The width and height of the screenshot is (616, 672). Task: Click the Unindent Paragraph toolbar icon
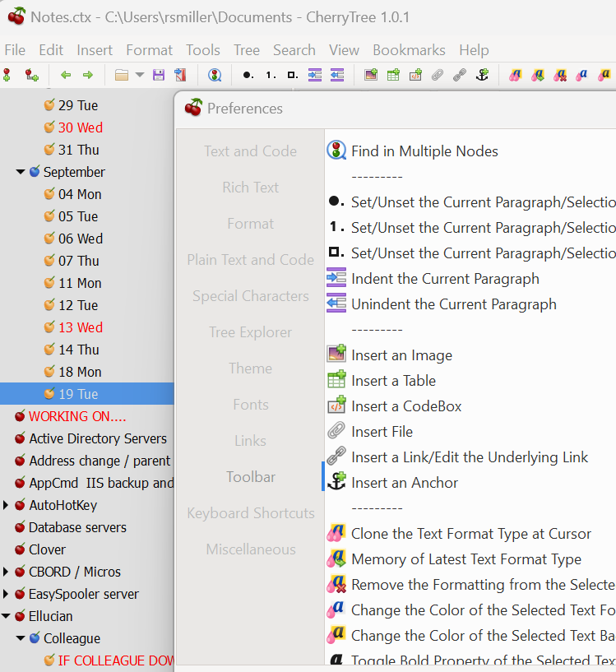click(x=337, y=75)
